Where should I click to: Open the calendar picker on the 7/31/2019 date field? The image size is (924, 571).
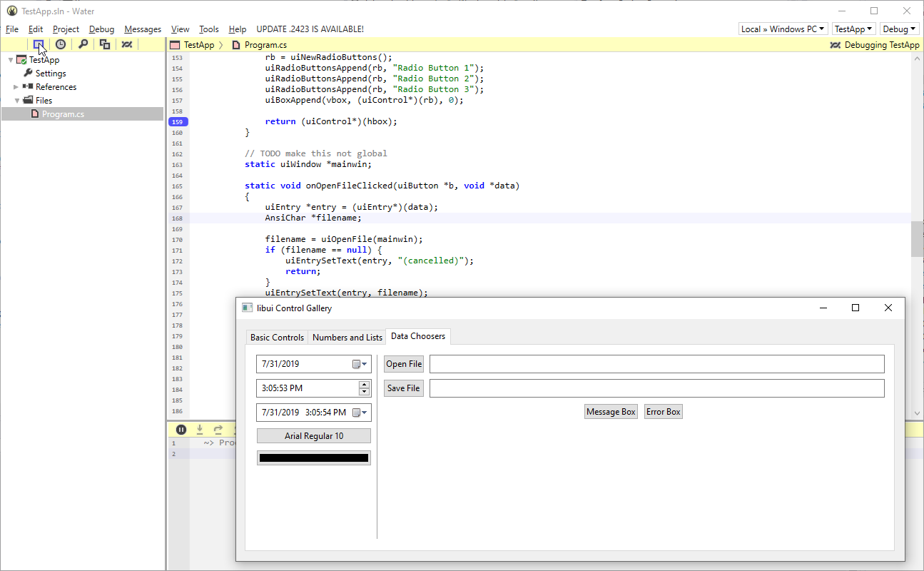point(360,364)
